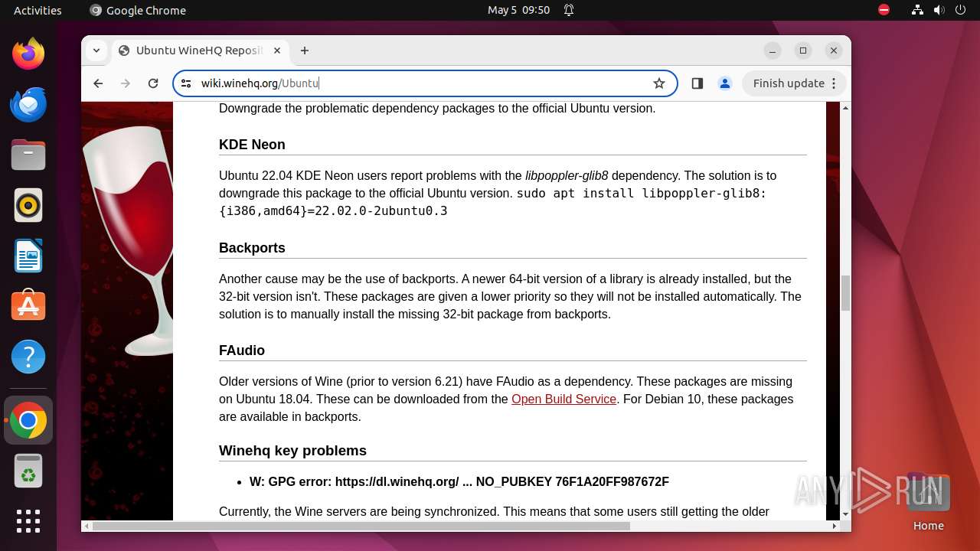Maximize the Chrome window

pyautogui.click(x=803, y=51)
